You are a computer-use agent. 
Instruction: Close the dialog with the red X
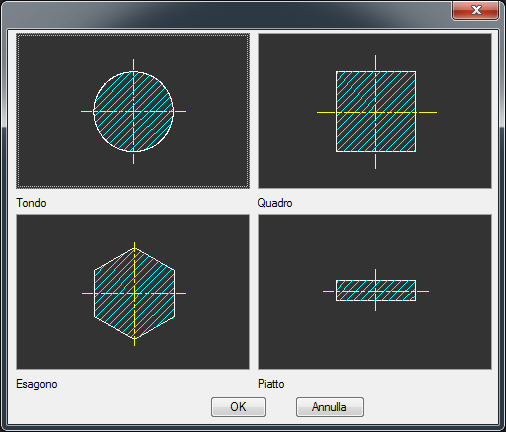(x=476, y=10)
